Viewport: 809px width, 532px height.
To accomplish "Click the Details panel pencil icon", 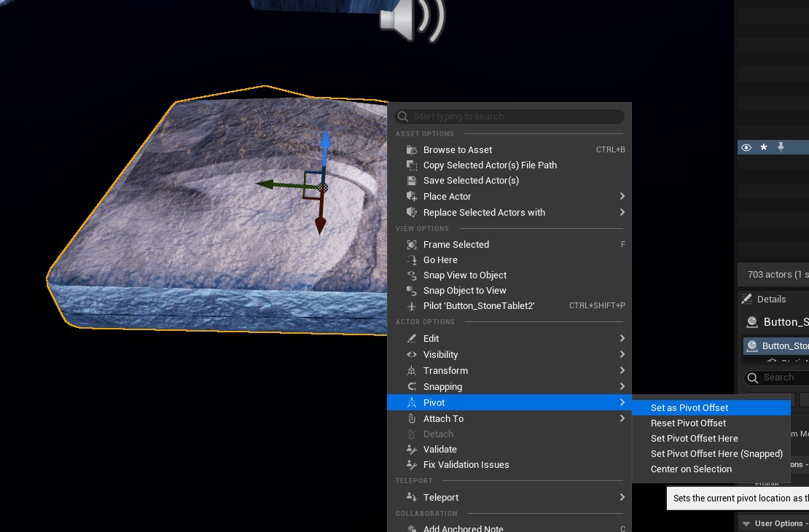I will click(746, 299).
